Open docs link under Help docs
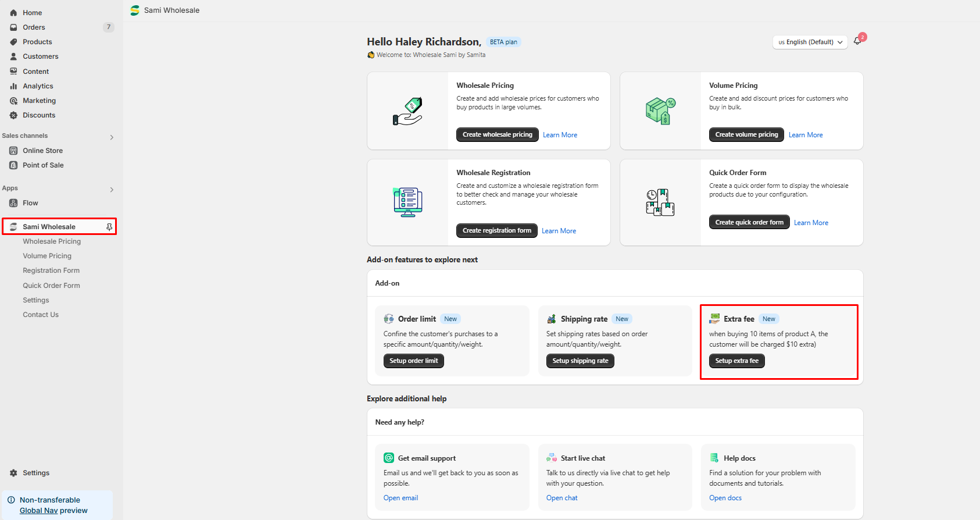 [725, 498]
